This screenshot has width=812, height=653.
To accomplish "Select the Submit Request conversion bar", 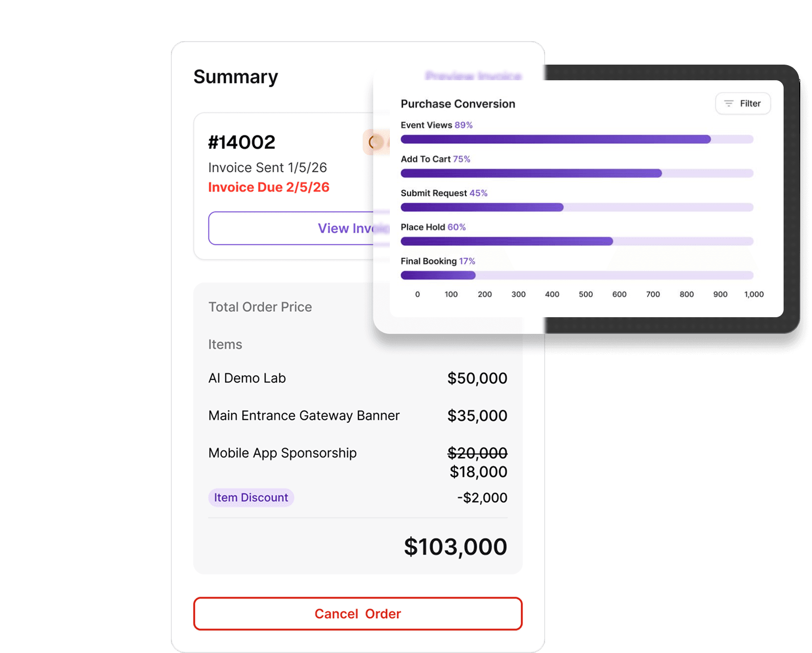I will (x=482, y=207).
